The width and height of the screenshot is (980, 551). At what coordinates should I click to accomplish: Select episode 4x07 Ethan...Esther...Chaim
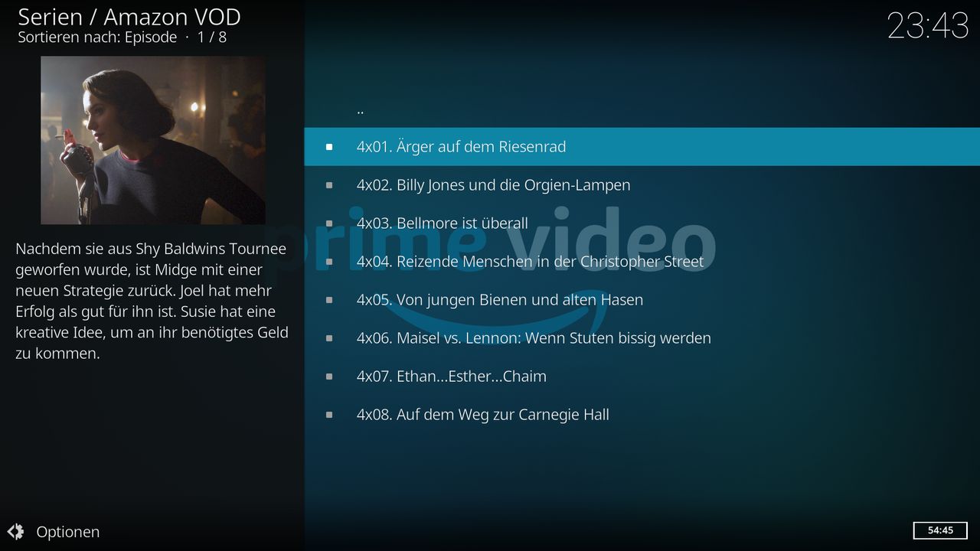click(642, 376)
